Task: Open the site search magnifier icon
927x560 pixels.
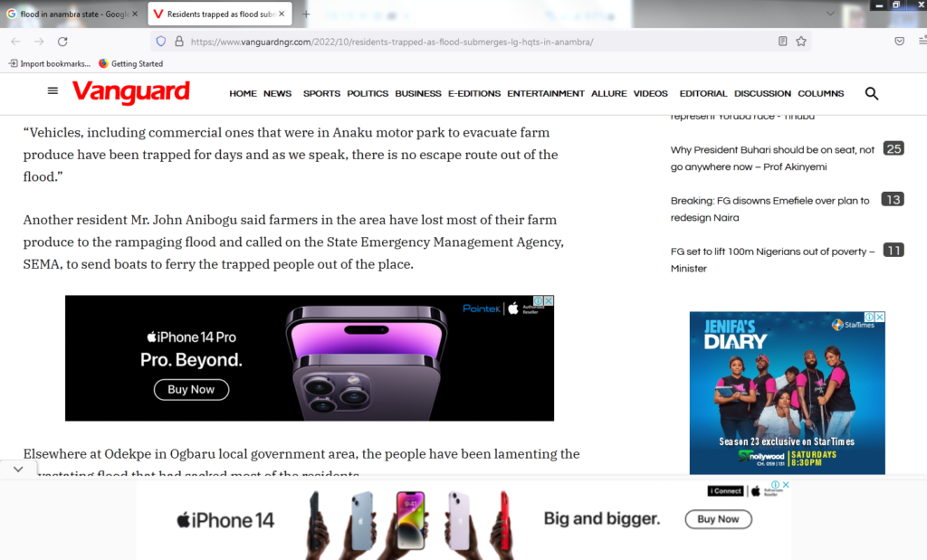Action: coord(872,93)
